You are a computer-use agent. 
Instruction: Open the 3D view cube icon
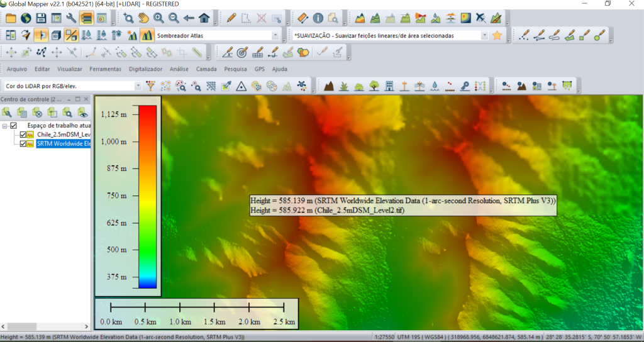pos(56,35)
